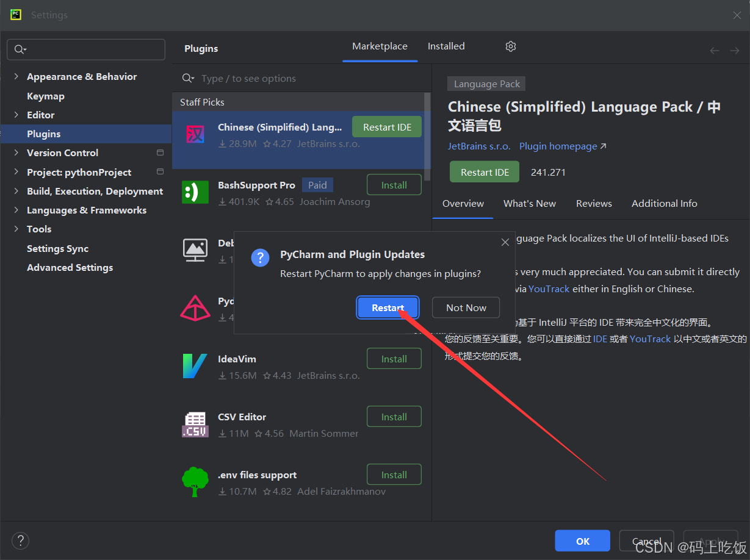Install the BashSupport Pro plugin
The height and width of the screenshot is (560, 750).
(394, 185)
